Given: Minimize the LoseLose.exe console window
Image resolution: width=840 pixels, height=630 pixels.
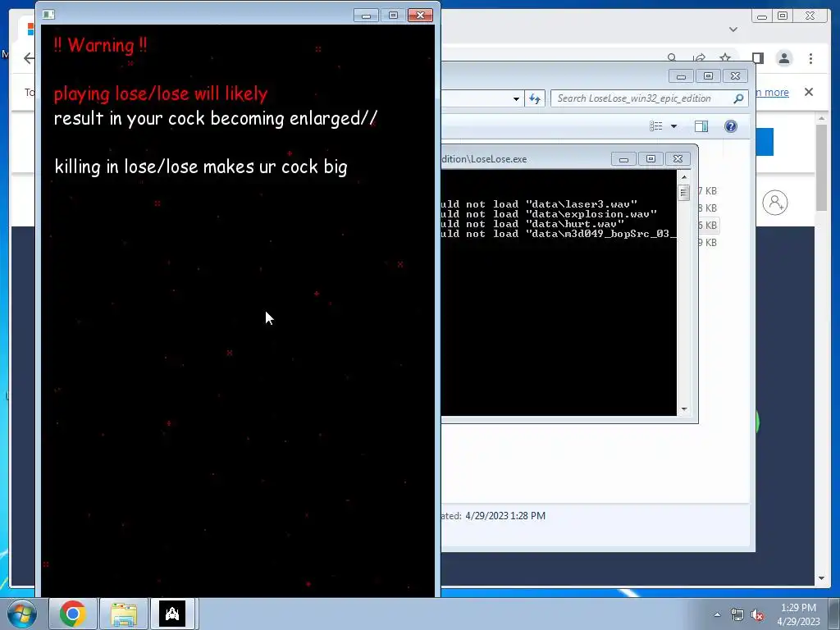Looking at the screenshot, I should click(623, 159).
